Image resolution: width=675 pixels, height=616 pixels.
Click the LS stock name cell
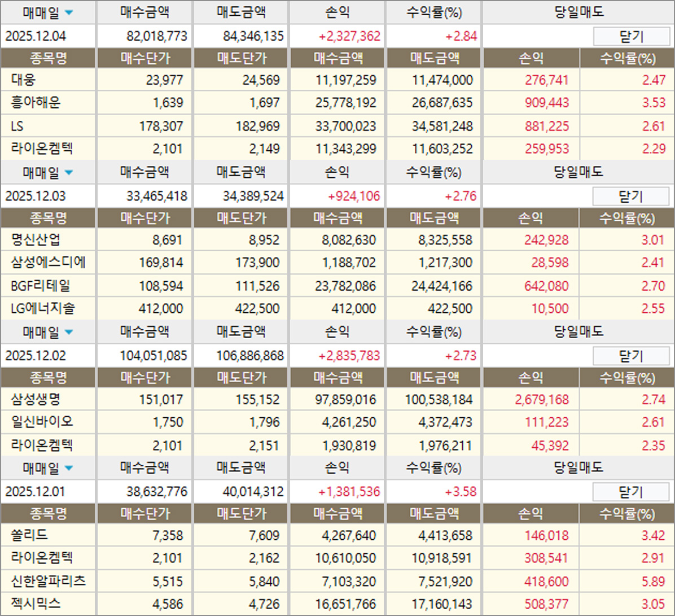(x=18, y=126)
